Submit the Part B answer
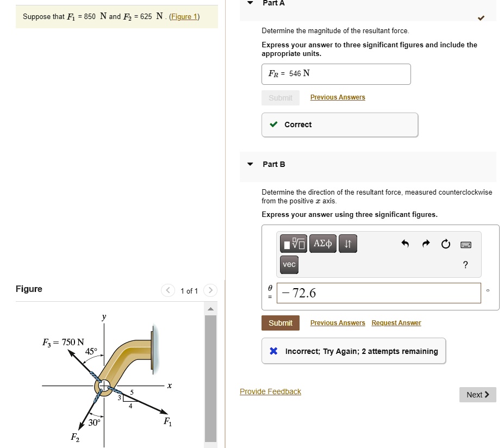This screenshot has width=504, height=448. point(280,322)
